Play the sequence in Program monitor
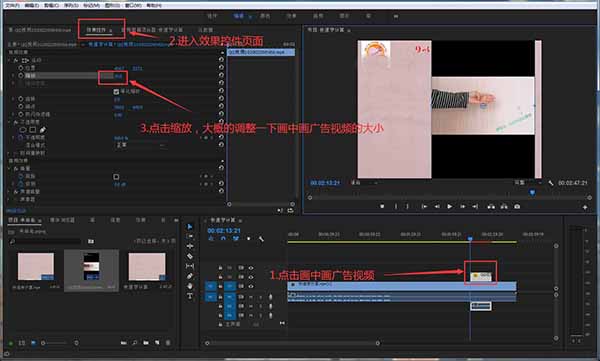Viewport: 600px width, 361px height. coord(450,206)
